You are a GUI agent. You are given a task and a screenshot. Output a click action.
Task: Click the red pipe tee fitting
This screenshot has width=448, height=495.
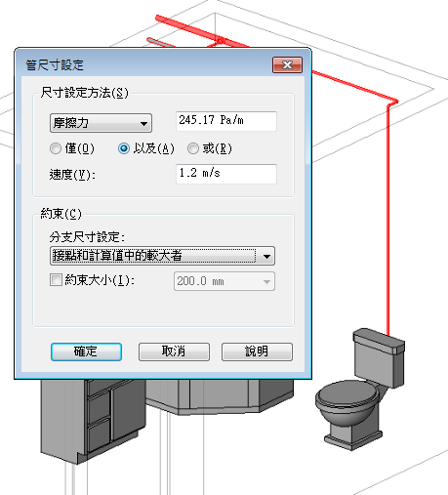point(220,41)
